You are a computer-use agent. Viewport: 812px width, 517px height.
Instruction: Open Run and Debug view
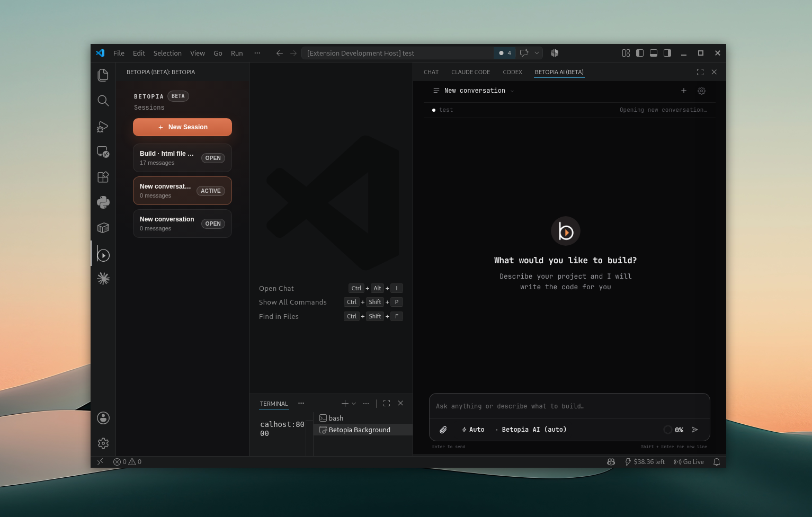(103, 126)
